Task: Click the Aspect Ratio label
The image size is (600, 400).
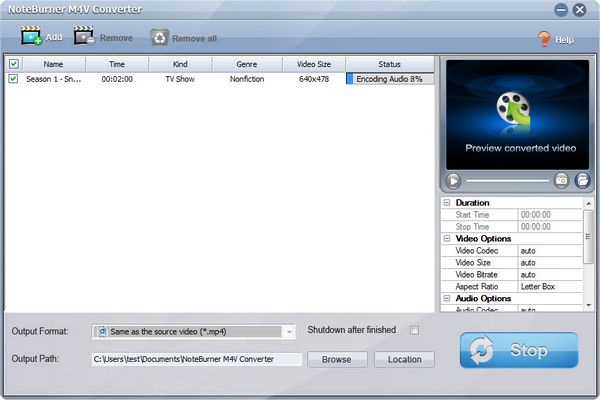Action: [477, 286]
